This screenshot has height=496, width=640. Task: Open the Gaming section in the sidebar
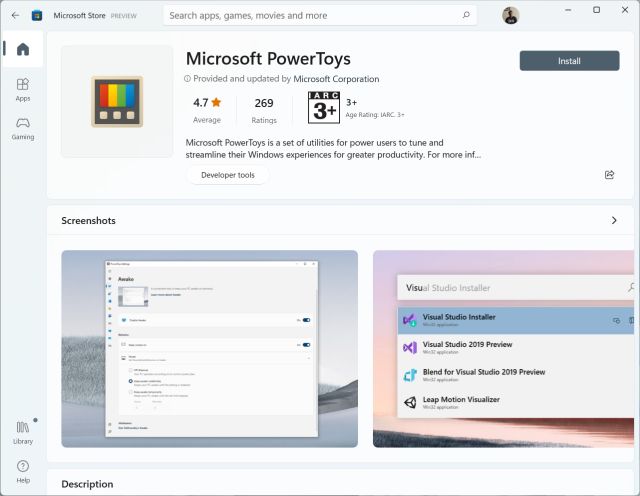pos(23,129)
